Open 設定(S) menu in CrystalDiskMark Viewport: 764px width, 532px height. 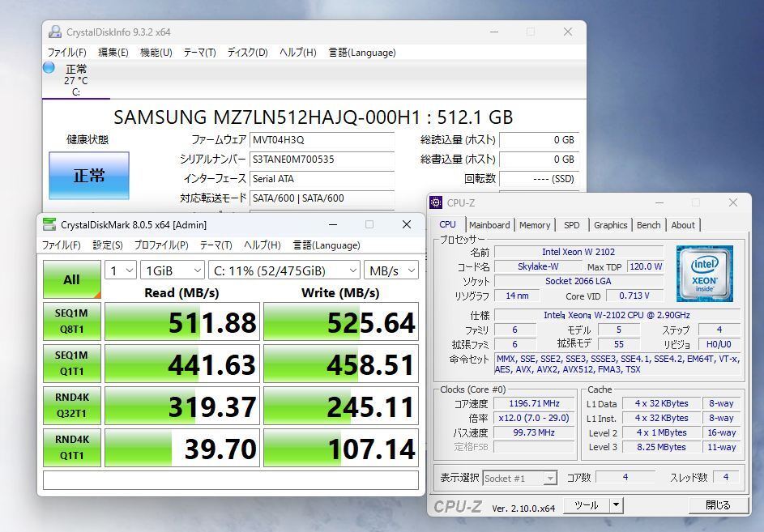[108, 245]
